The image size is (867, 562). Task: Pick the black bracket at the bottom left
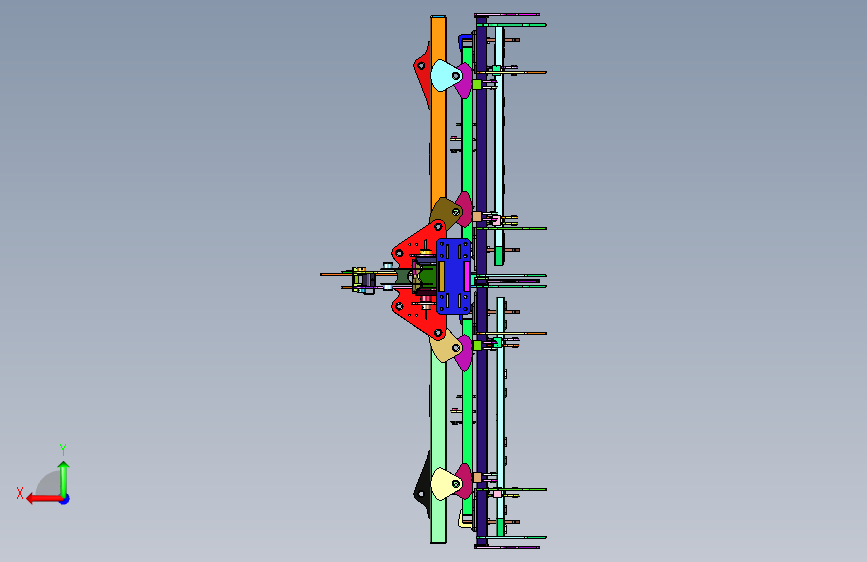click(422, 485)
